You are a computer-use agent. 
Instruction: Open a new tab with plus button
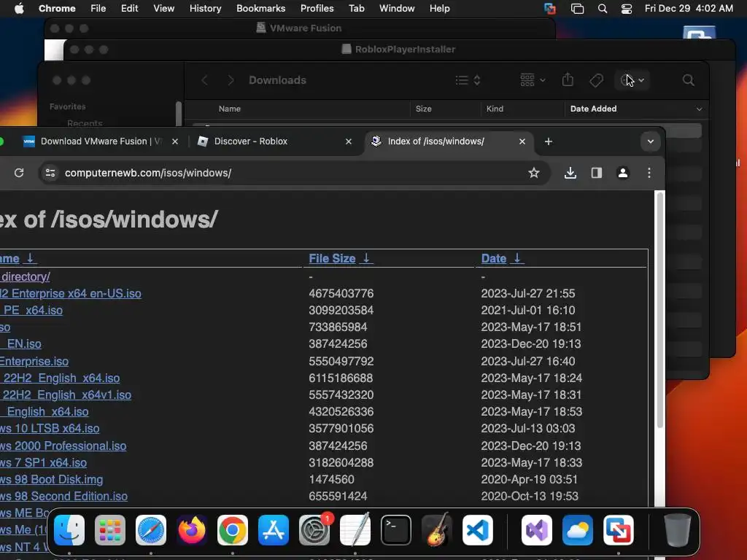point(549,141)
